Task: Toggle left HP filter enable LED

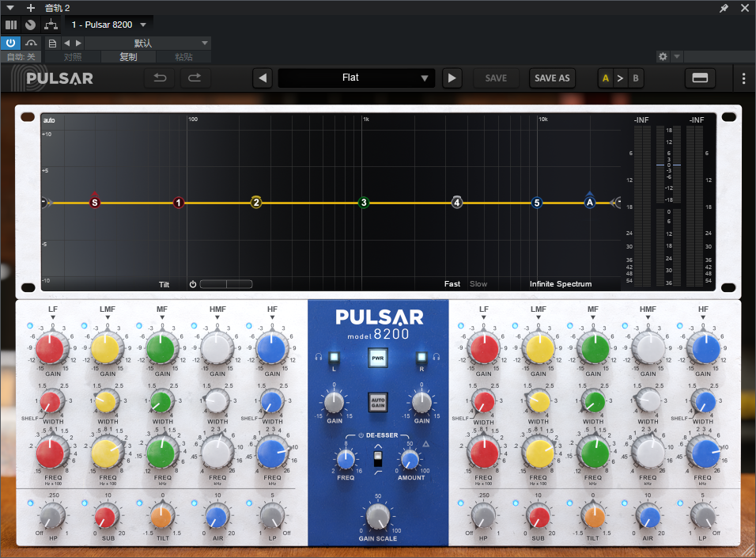Action: [x=30, y=503]
